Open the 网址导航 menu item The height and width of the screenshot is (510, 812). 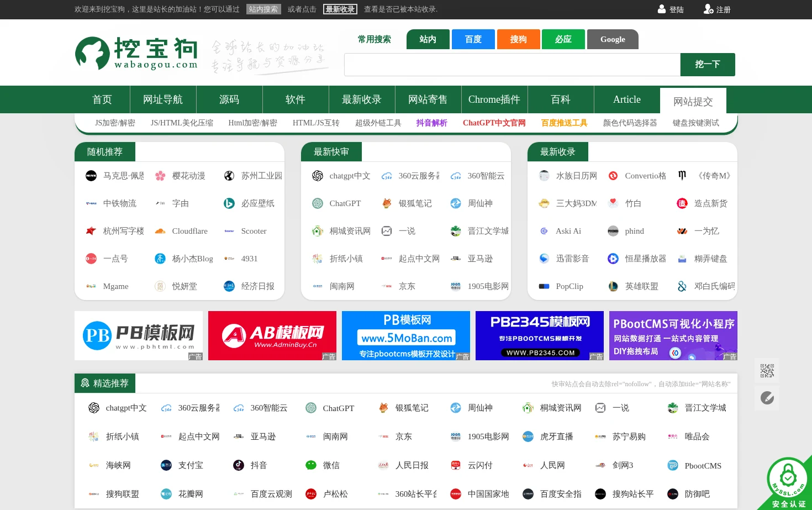[x=163, y=99]
